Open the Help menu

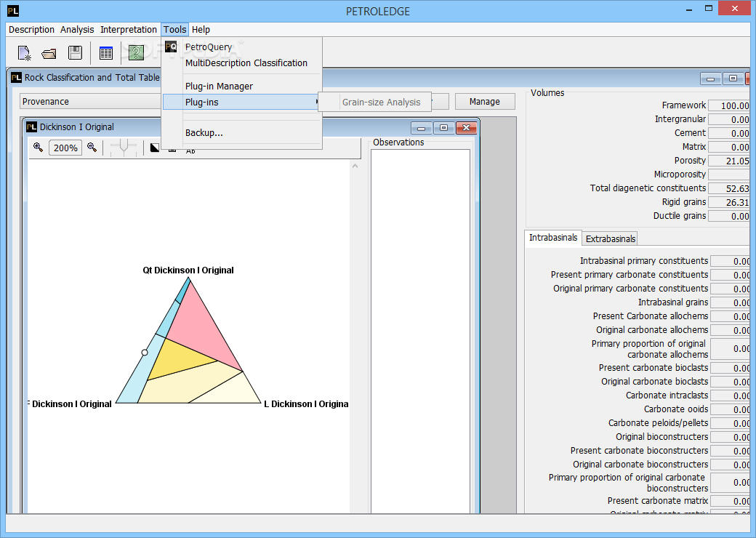click(x=201, y=29)
